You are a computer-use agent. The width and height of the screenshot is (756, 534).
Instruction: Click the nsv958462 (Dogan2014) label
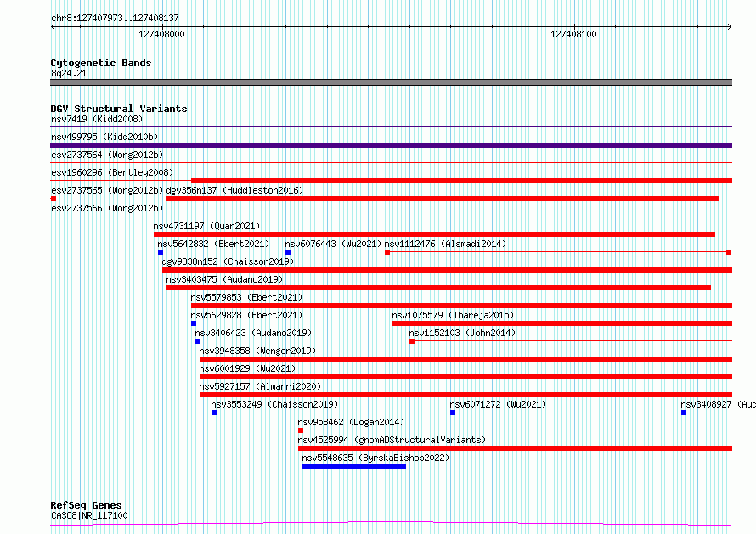(351, 422)
